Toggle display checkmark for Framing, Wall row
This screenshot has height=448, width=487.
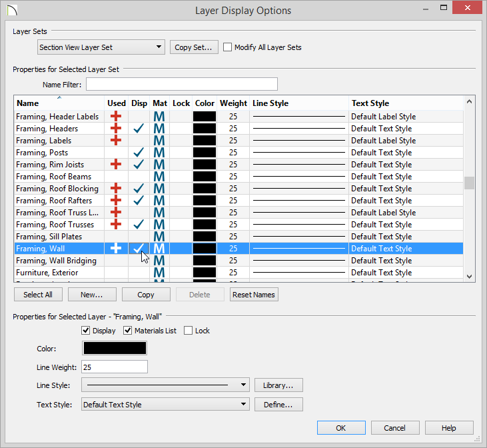pyautogui.click(x=139, y=249)
